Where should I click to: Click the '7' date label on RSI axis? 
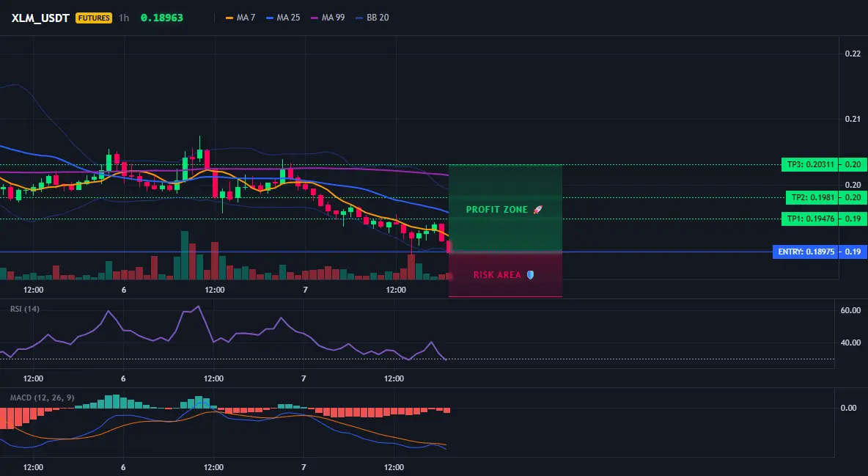click(304, 378)
